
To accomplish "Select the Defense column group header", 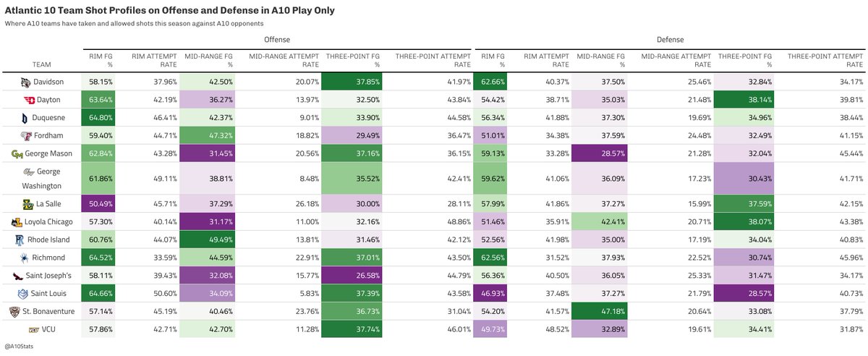I will [x=670, y=41].
